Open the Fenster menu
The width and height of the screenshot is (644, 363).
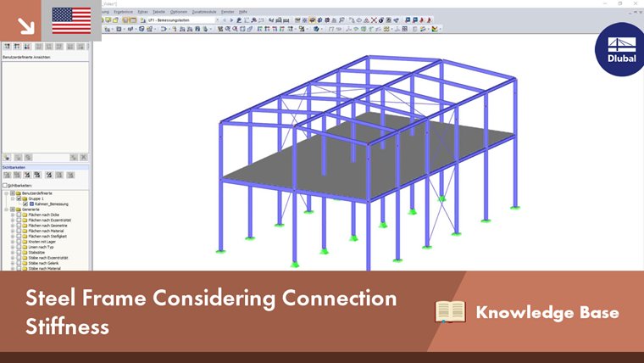(228, 12)
